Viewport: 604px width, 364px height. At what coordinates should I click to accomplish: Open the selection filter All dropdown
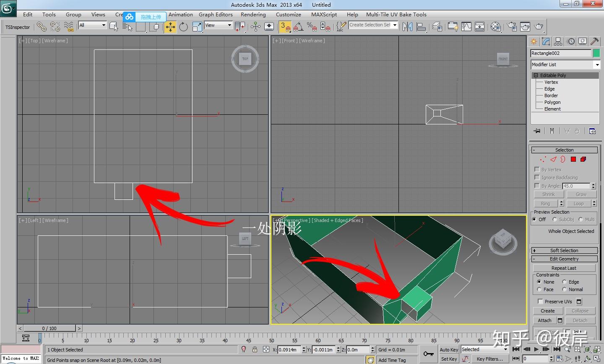pos(92,25)
